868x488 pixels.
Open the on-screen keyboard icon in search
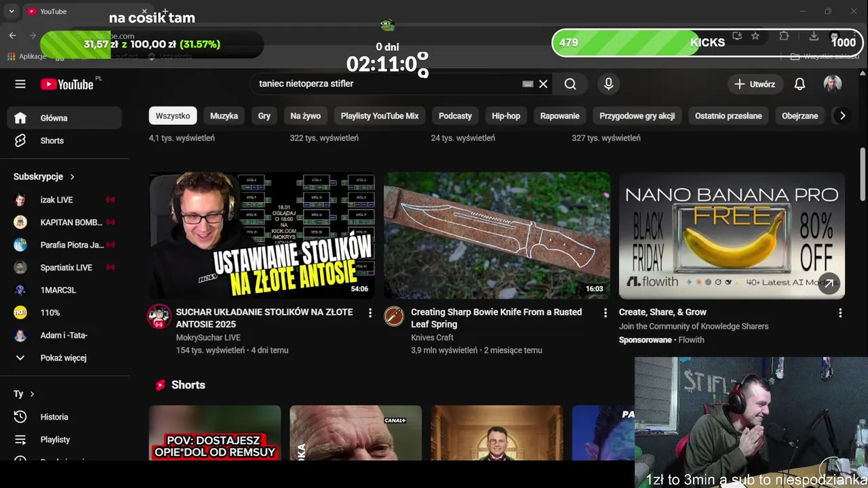click(528, 84)
